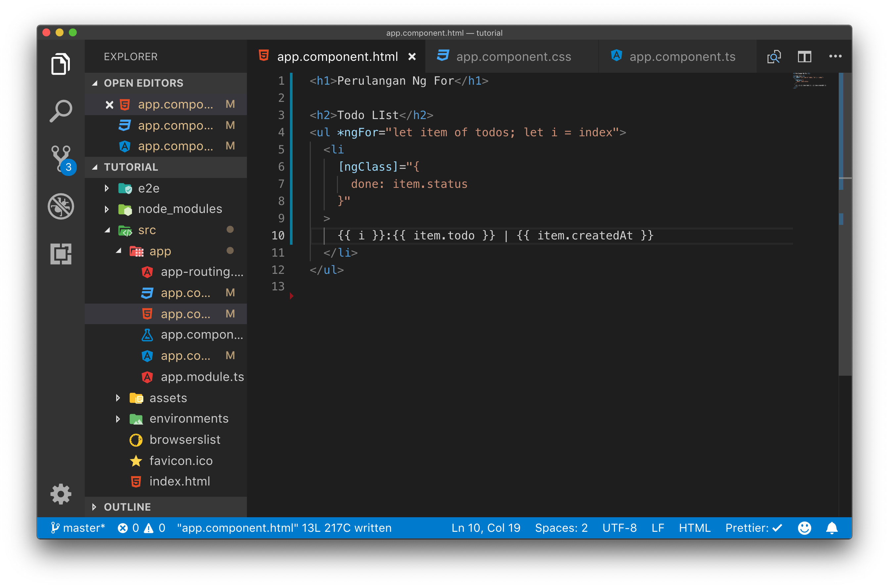This screenshot has width=889, height=588.
Task: Click the editor vertical scrollbar
Action: 845,224
